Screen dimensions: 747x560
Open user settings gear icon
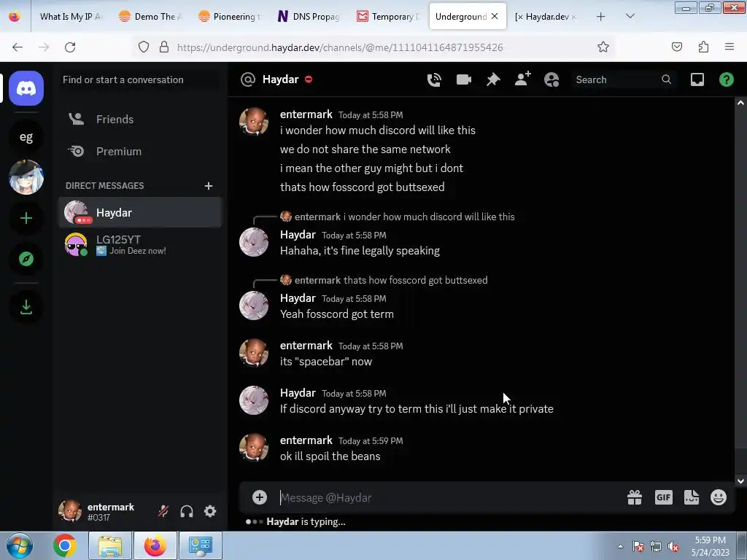tap(210, 511)
